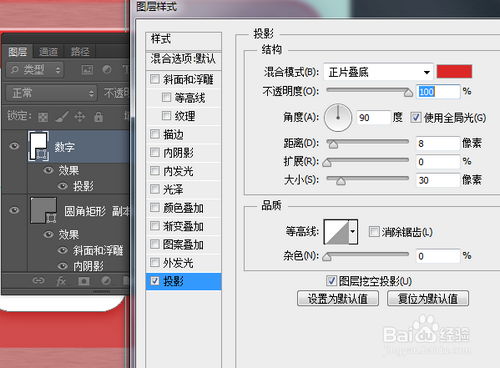The image size is (500, 368).
Task: Switch to the 图层 tab
Action: 17,52
